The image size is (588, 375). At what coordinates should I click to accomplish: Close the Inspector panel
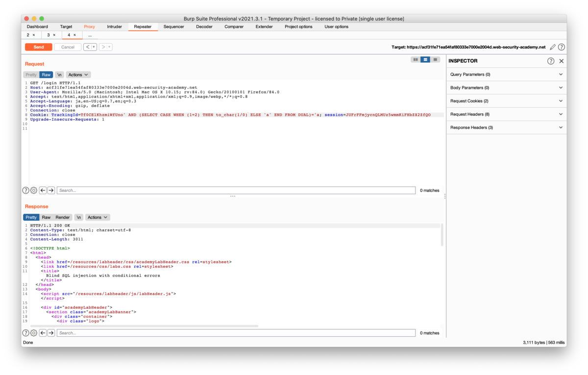pos(562,61)
